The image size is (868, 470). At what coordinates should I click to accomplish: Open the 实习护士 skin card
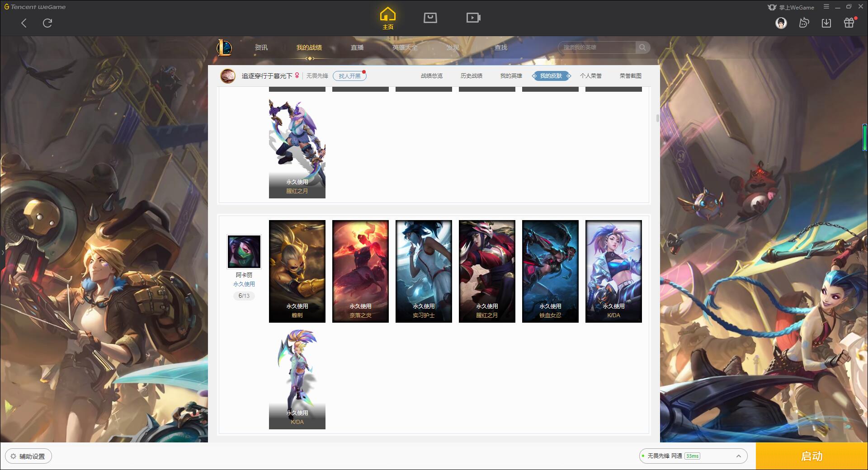424,271
